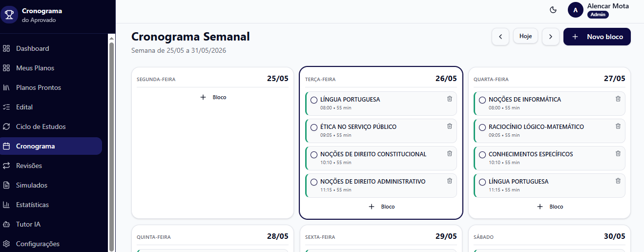The image size is (644, 252).
Task: Click the QUINTA-FEIRA day heading
Action: [153, 237]
